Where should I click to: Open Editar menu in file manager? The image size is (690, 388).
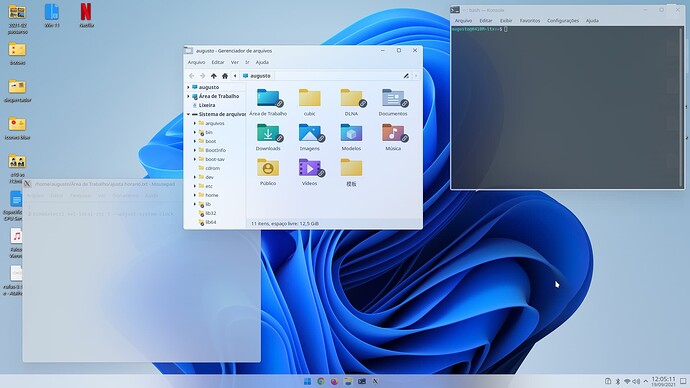tap(218, 62)
